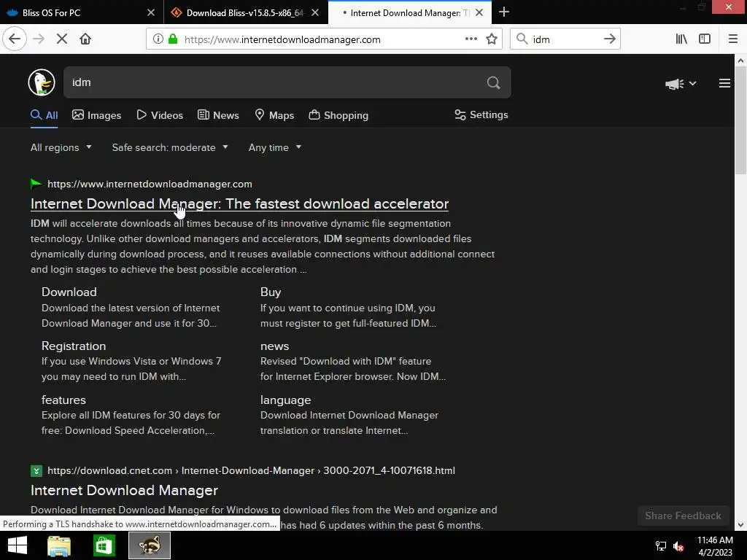The height and width of the screenshot is (560, 747).
Task: Toggle the sidebar view icon
Action: [x=705, y=39]
